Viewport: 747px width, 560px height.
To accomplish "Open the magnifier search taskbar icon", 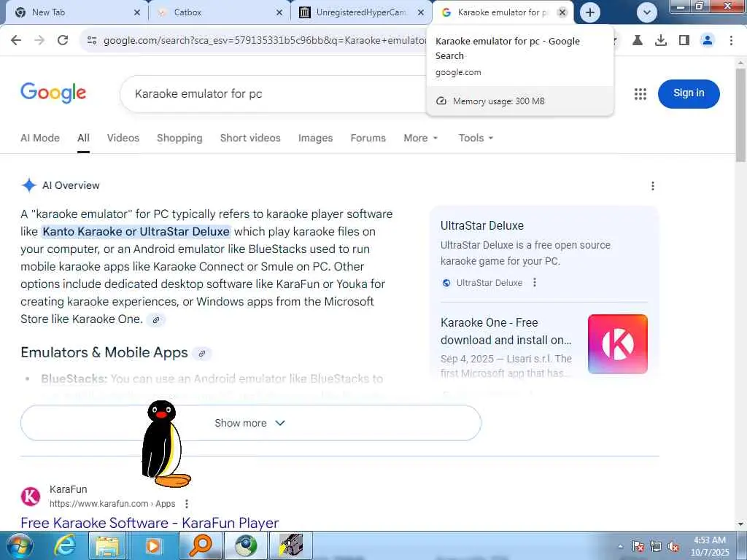I will 201,545.
